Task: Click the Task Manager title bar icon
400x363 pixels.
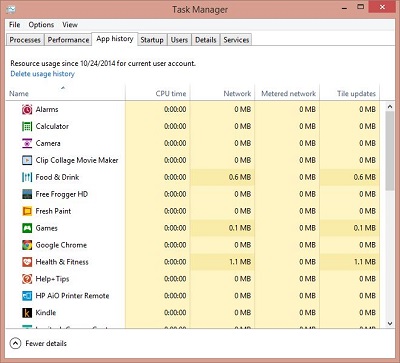Action: (11, 9)
